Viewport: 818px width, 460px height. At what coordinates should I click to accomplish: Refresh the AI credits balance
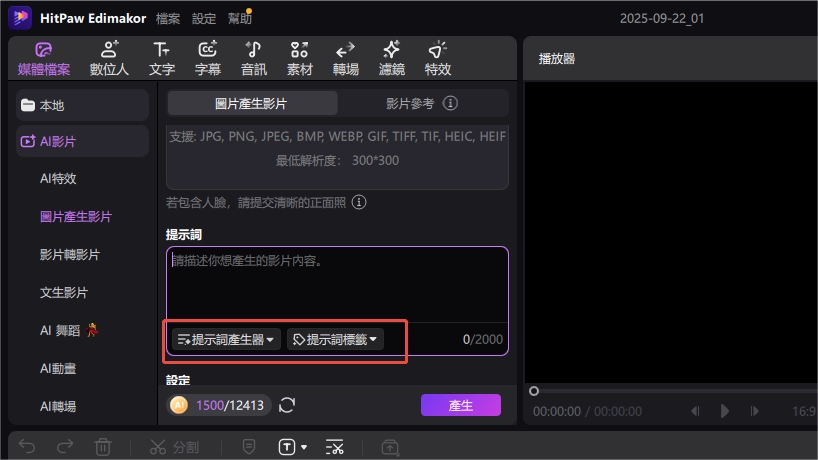tap(287, 405)
